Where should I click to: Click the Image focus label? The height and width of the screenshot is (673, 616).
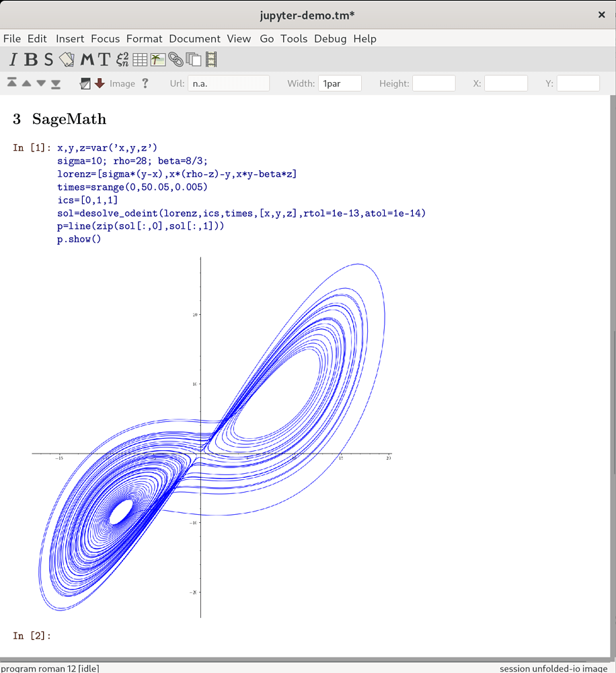coord(122,83)
